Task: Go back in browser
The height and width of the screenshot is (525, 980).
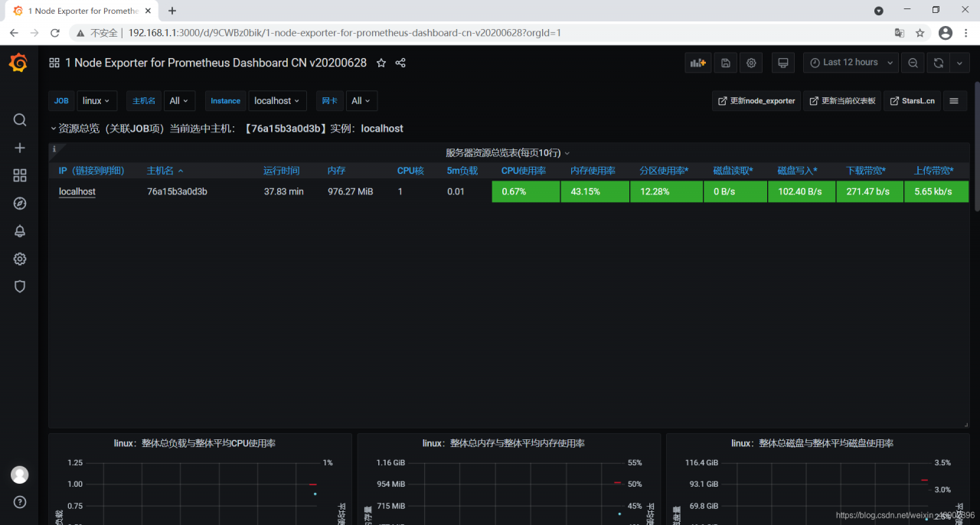Action: [14, 33]
